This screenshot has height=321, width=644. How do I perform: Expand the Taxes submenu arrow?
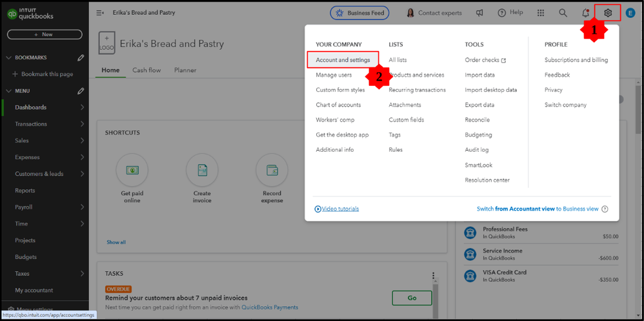point(82,273)
